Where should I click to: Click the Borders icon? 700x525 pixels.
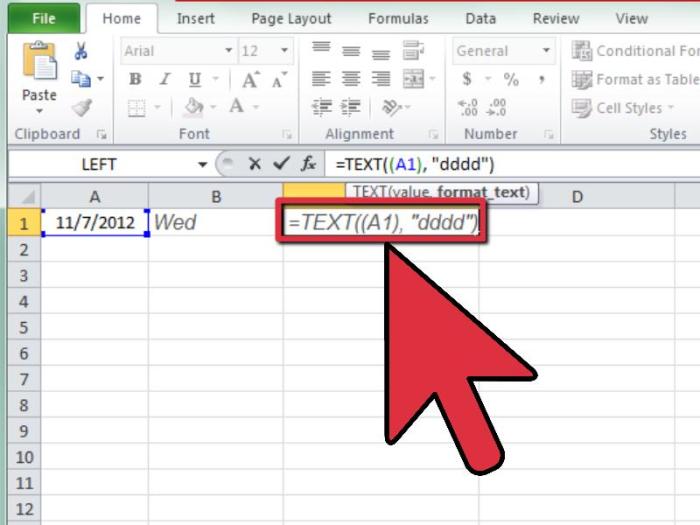tap(137, 108)
